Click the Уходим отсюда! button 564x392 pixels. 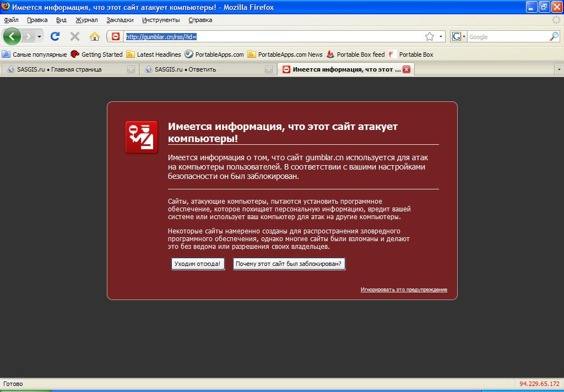198,264
